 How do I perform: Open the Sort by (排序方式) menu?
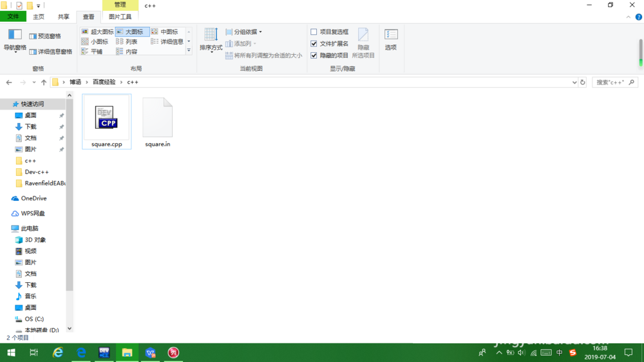[x=211, y=40]
